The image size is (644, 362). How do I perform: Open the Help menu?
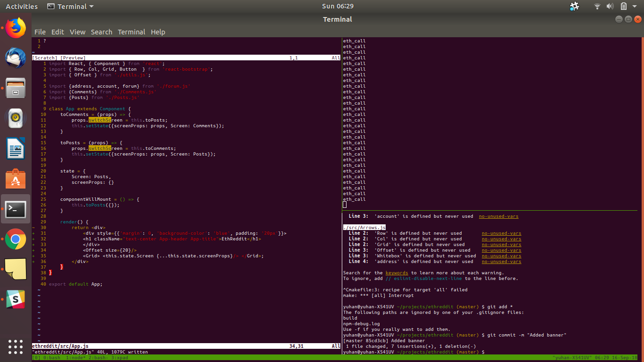pos(158,32)
